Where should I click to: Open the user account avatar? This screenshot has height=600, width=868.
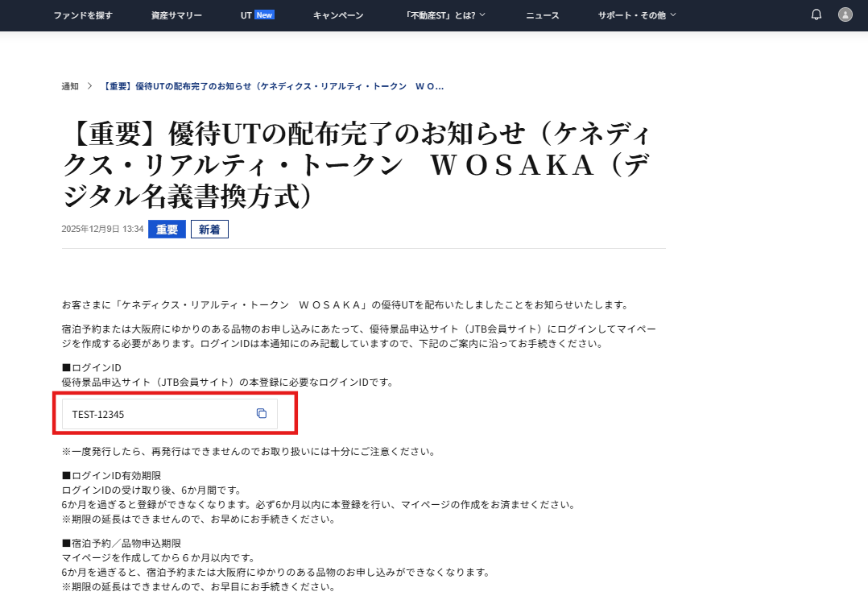[x=845, y=15]
